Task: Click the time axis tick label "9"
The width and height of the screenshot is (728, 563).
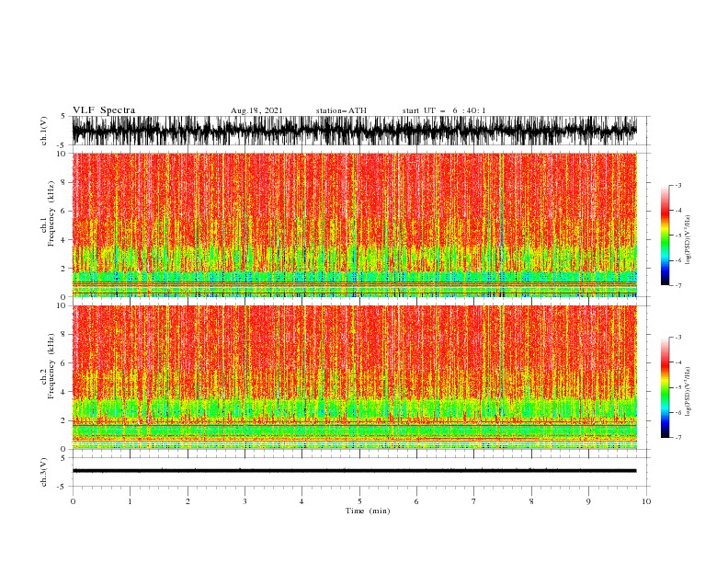Action: tap(588, 501)
